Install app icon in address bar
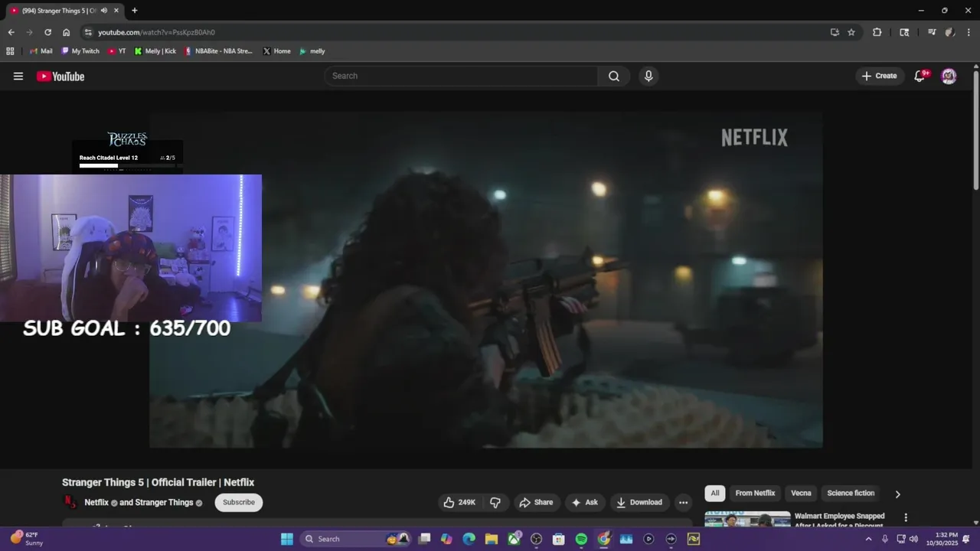Viewport: 980px width, 551px height. (835, 32)
